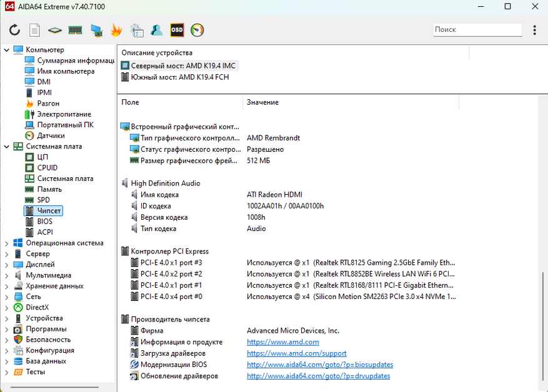Click the CPU chip toolbar icon
This screenshot has width=548, height=392.
55,30
